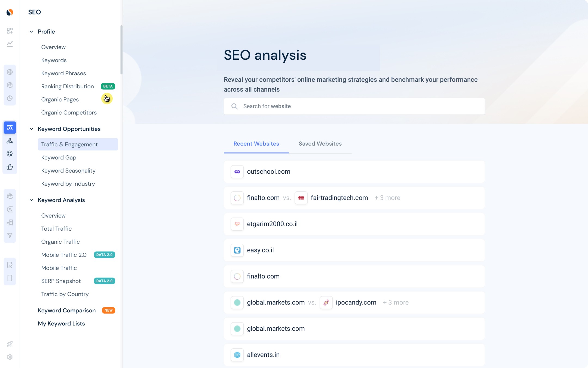Click the Similarweb logo icon
The height and width of the screenshot is (368, 588).
point(10,12)
